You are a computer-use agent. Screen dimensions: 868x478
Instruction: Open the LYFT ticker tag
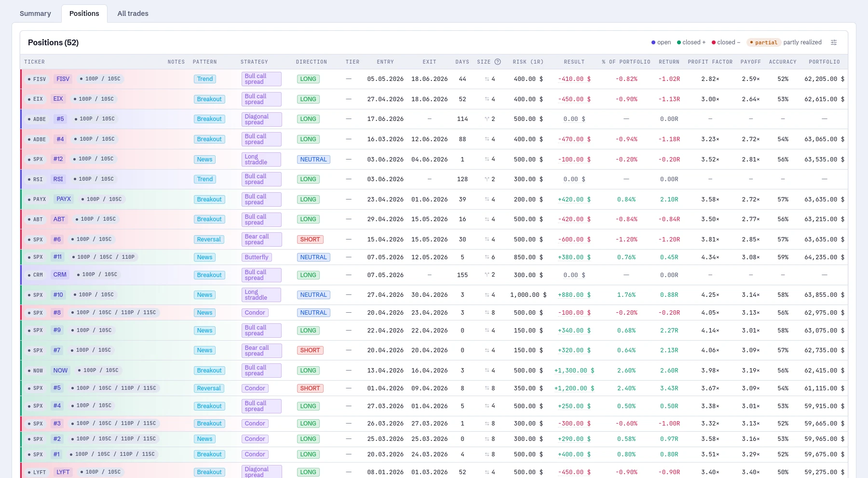click(63, 472)
